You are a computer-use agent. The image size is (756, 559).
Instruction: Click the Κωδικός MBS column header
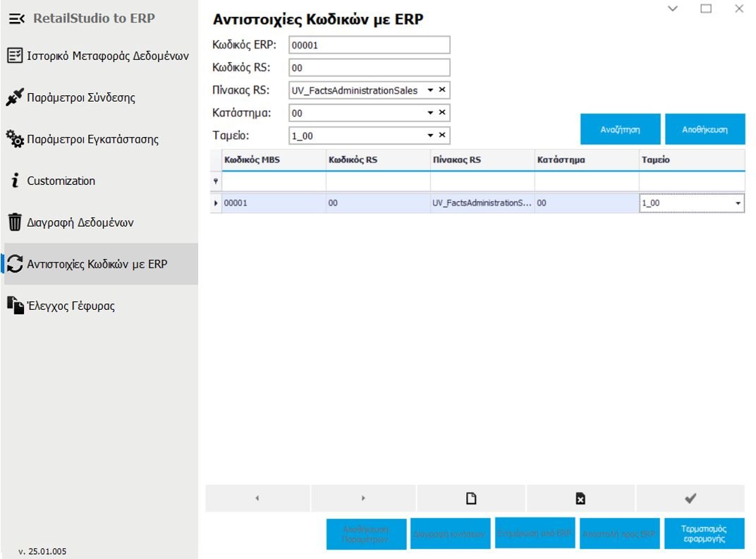(273, 160)
